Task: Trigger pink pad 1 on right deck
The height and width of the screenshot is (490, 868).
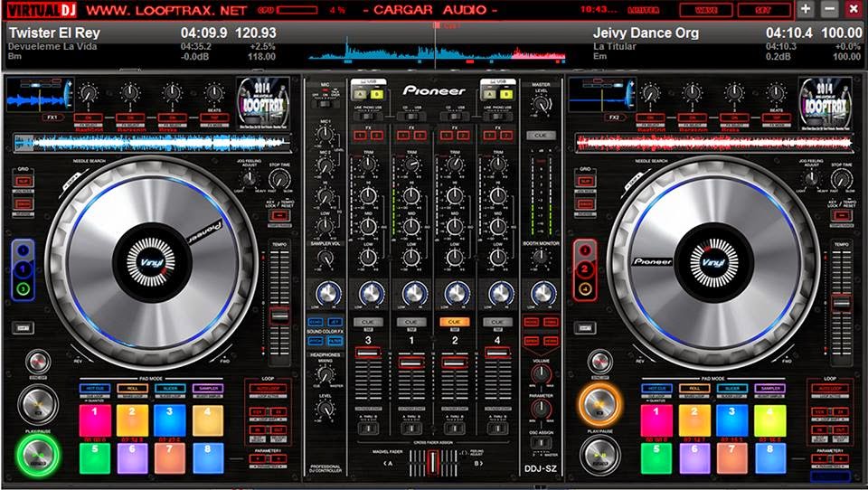Action: 656,420
